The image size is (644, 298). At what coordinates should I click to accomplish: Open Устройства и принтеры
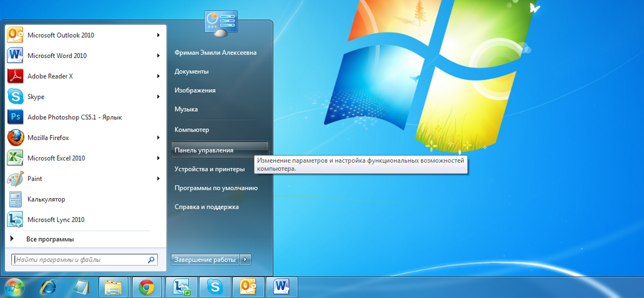210,170
